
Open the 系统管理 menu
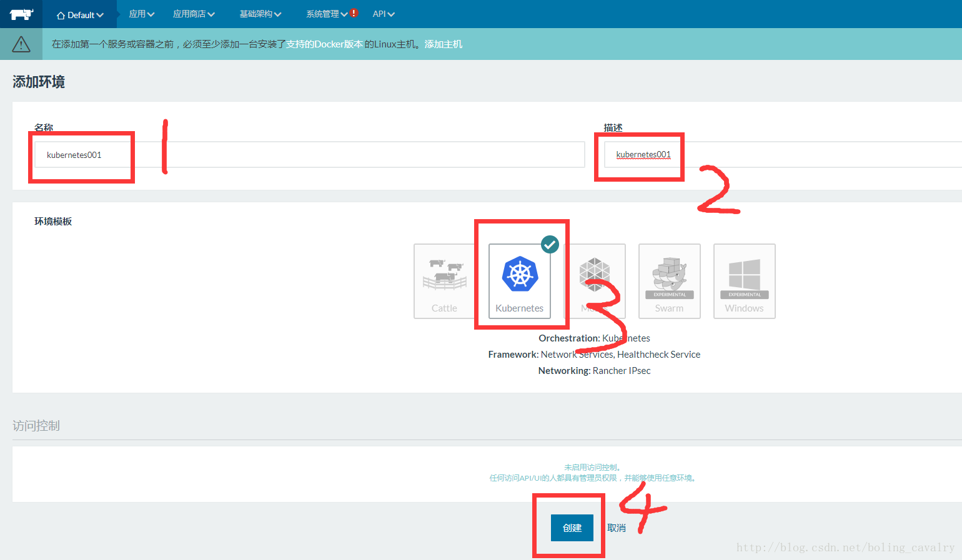pos(327,14)
